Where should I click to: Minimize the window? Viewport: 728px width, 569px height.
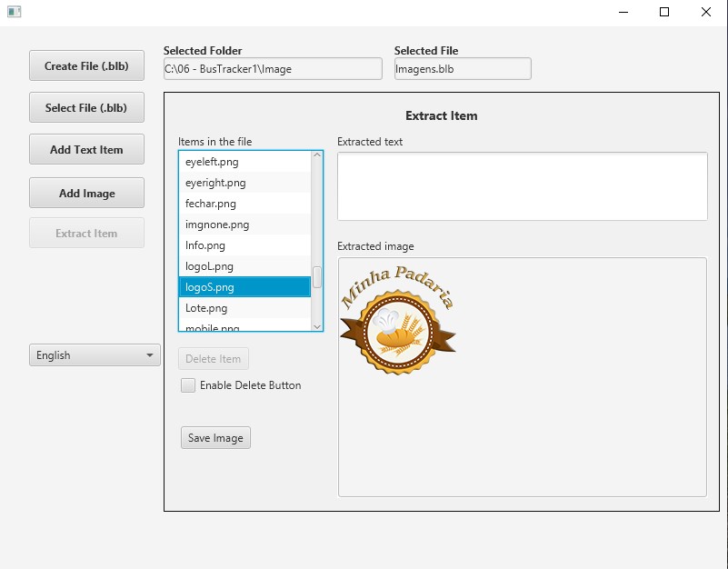click(x=623, y=12)
